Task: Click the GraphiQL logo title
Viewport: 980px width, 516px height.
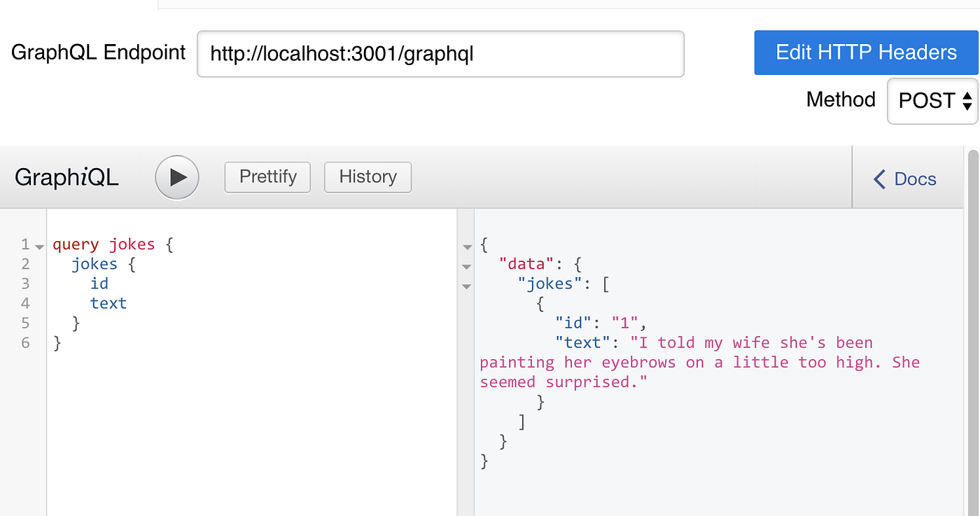Action: [66, 178]
